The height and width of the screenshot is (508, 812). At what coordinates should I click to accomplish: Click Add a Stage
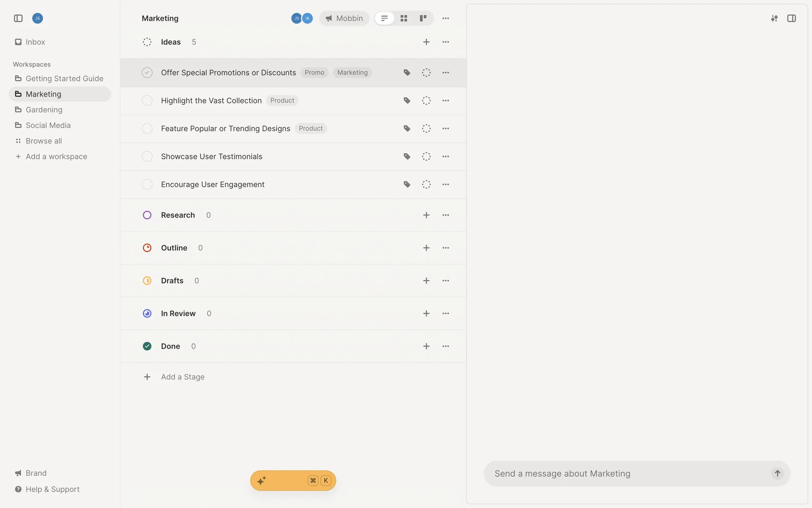click(182, 377)
